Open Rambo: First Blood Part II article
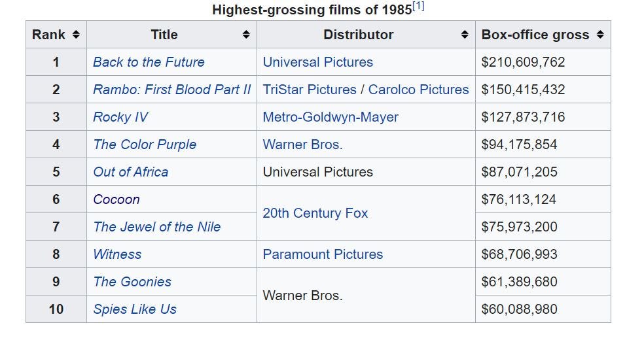This screenshot has width=644, height=338. click(171, 90)
